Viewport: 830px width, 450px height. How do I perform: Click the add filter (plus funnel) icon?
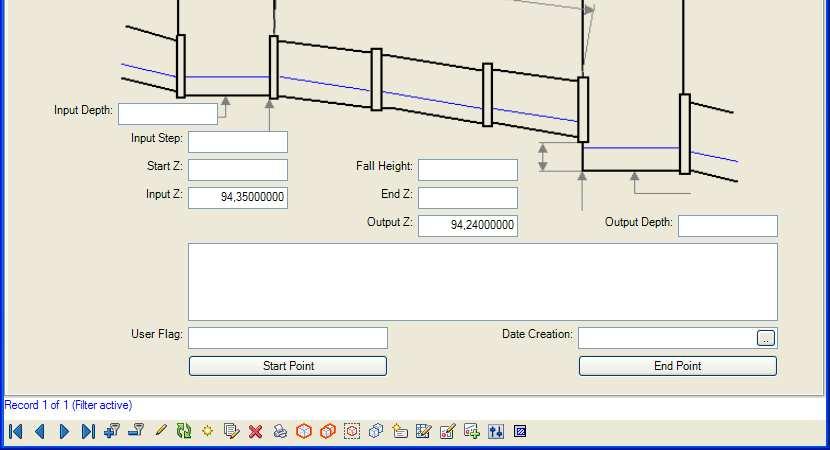pyautogui.click(x=112, y=431)
